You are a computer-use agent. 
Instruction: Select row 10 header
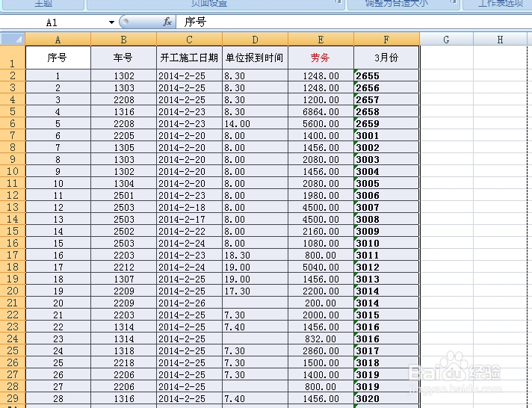[13, 171]
